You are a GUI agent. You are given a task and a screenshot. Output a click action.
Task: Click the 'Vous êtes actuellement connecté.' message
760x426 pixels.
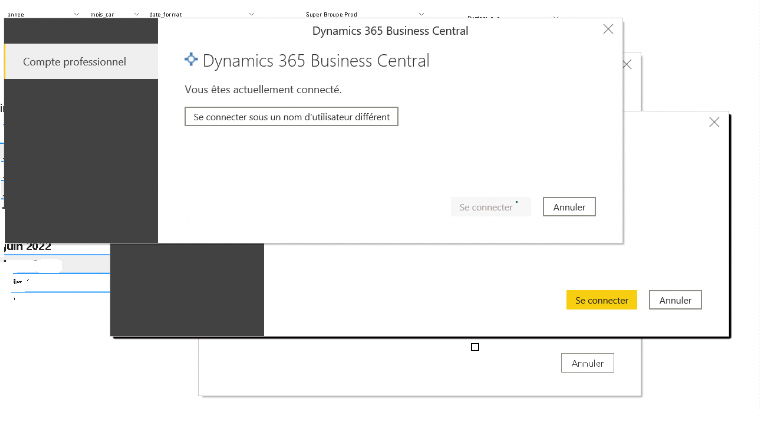coord(263,89)
